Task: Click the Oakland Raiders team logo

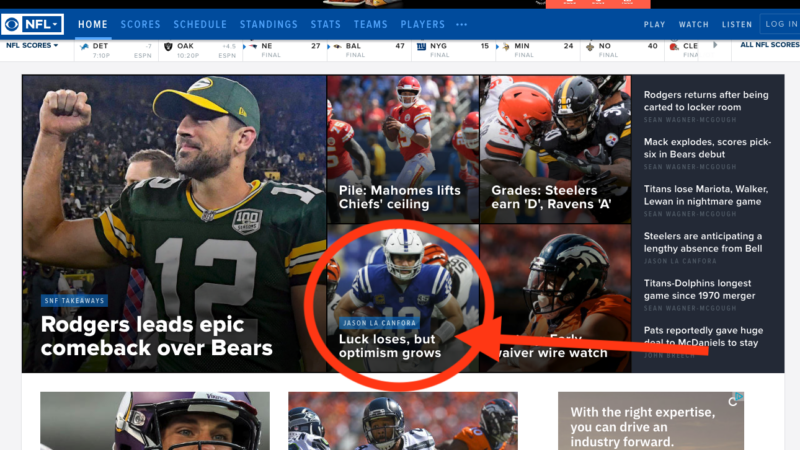Action: (x=168, y=46)
